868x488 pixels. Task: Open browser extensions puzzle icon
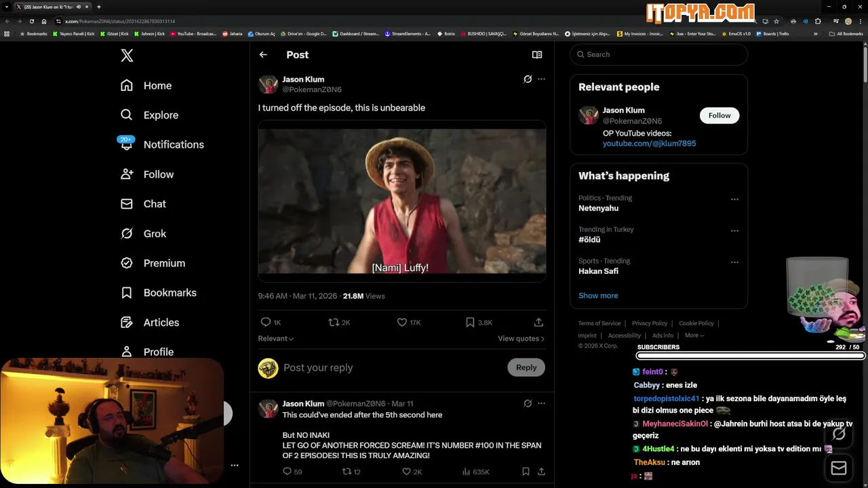point(818,21)
